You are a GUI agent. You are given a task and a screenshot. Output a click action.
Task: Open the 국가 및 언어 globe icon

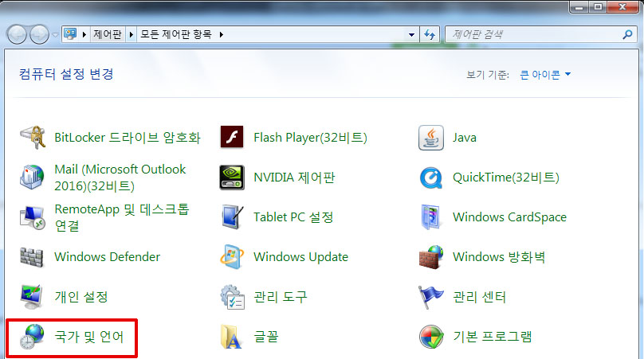pyautogui.click(x=32, y=337)
